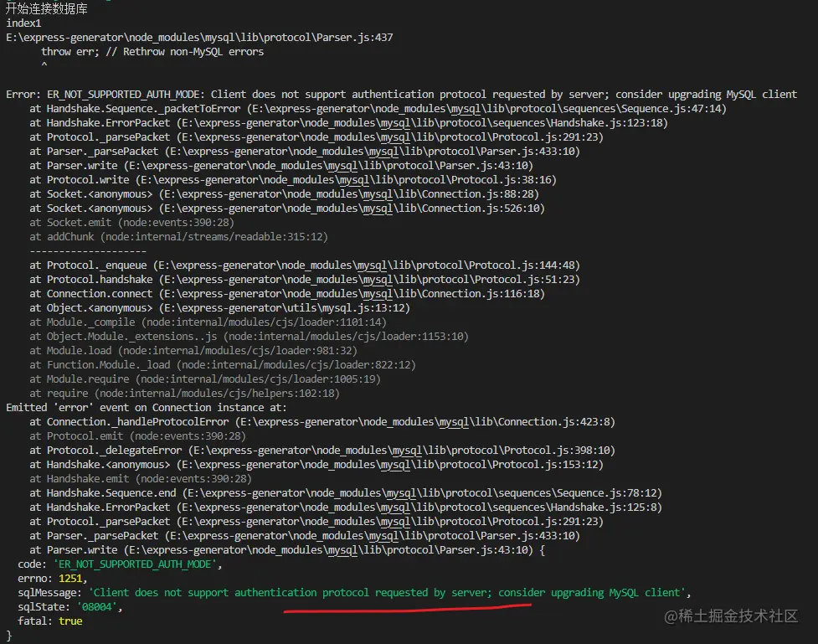The width and height of the screenshot is (818, 644).
Task: Open the Protocol.js:38:16 file link
Action: point(346,180)
